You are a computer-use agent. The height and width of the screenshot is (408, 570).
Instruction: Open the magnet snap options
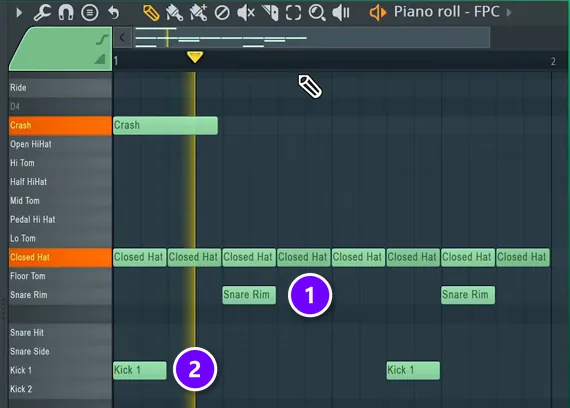(x=66, y=13)
